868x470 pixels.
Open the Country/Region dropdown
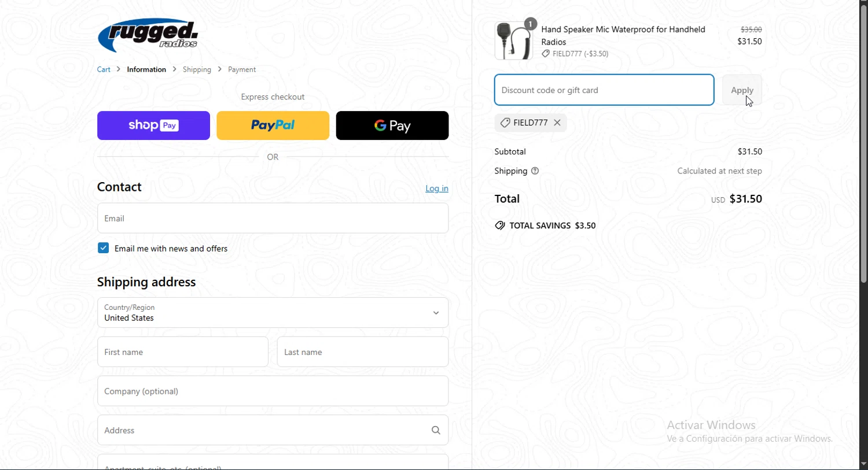pos(273,313)
